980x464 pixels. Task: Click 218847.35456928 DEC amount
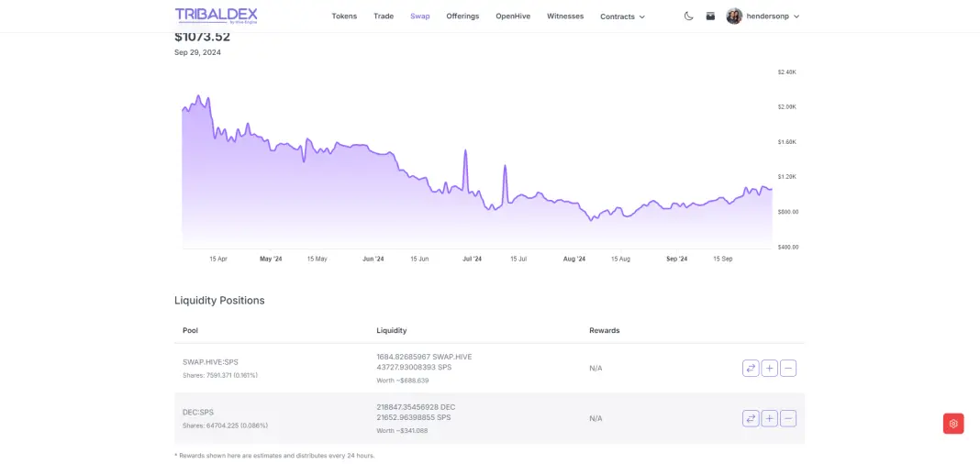click(x=416, y=407)
